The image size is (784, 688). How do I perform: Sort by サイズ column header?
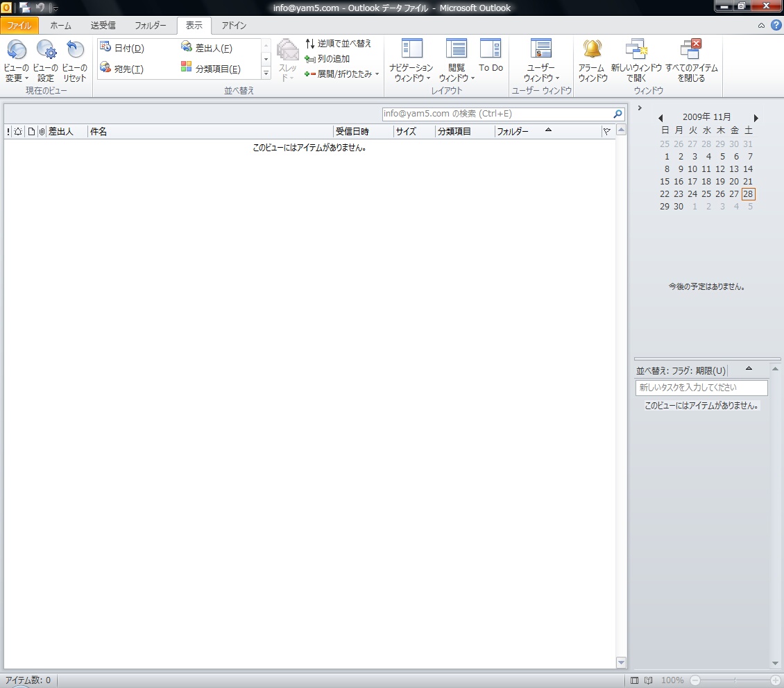pyautogui.click(x=414, y=131)
